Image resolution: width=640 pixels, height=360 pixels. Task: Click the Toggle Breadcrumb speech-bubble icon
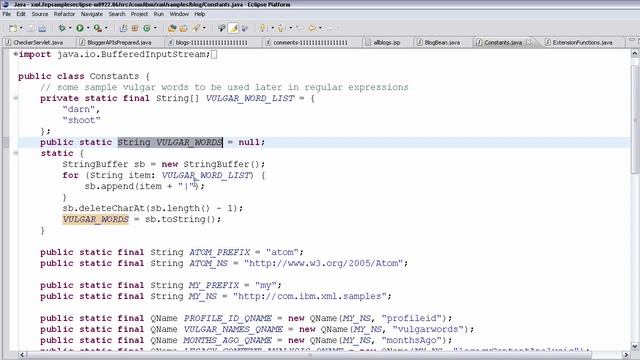(x=222, y=28)
